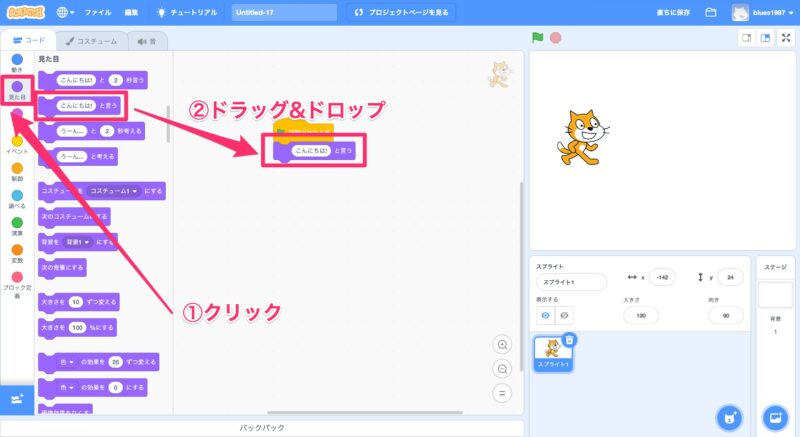Select the orange 変数 category circle
The image size is (800, 437).
click(x=17, y=250)
